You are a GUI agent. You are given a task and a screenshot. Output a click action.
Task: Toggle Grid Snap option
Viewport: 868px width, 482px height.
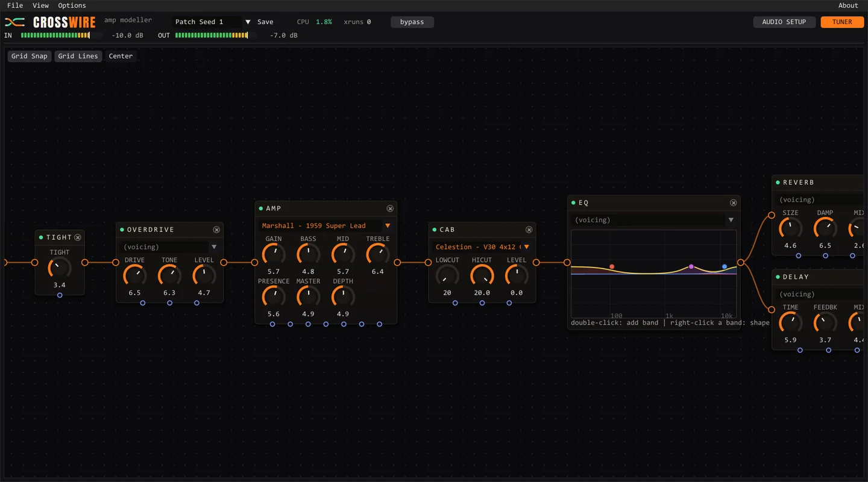click(30, 56)
